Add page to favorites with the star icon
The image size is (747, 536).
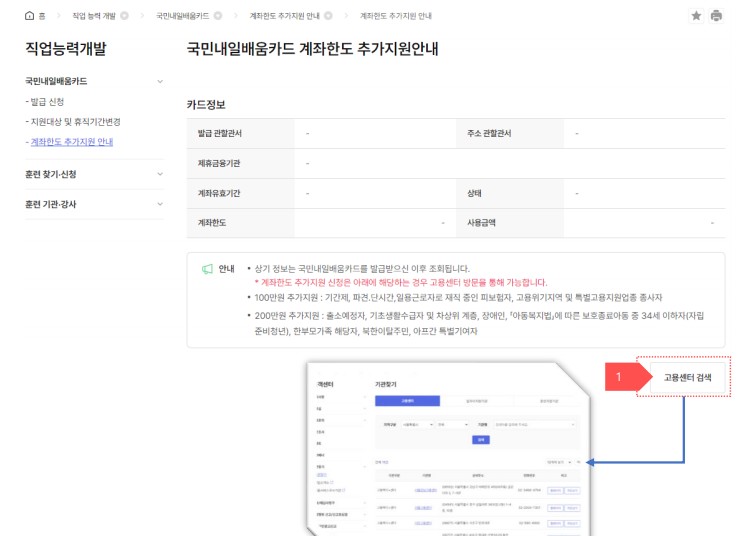[x=696, y=16]
